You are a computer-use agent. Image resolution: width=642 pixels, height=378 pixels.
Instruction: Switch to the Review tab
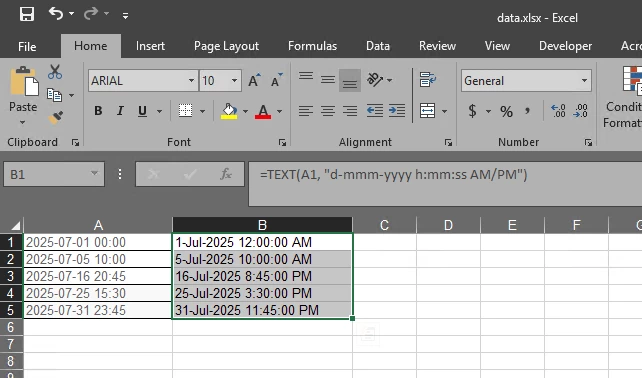click(x=437, y=46)
